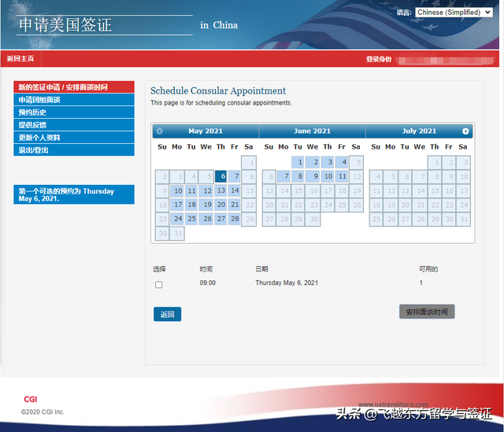The width and height of the screenshot is (504, 432).
Task: Pick June 11 in the calendar
Action: [x=342, y=176]
